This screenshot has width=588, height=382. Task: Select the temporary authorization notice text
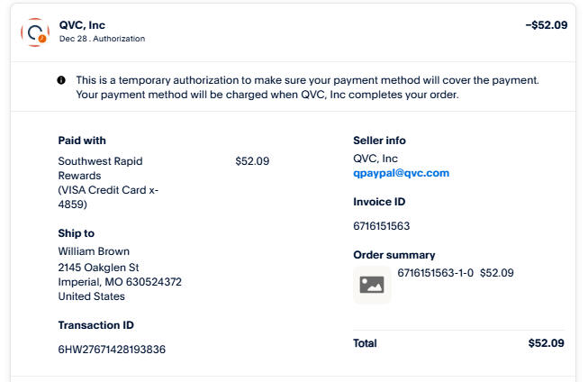(306, 87)
